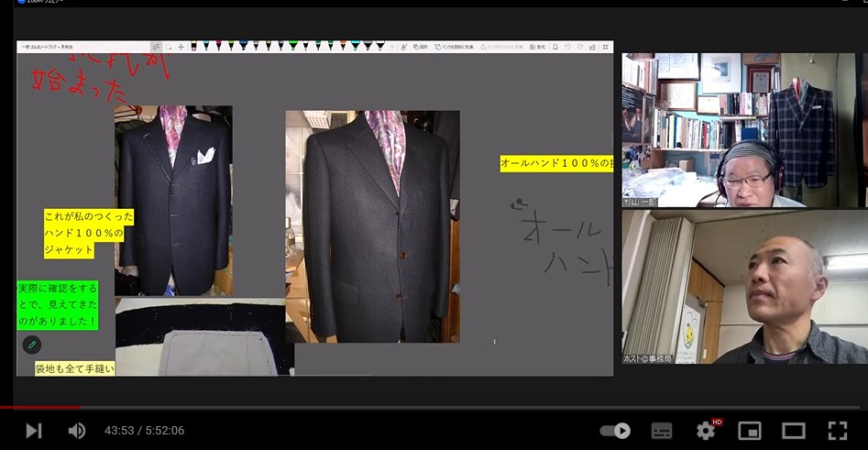Select the large center jacket photo
868x450 pixels.
pos(372,226)
